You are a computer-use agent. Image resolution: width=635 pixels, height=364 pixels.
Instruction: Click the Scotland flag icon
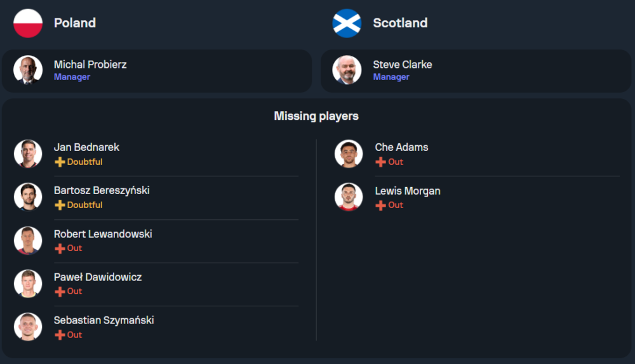[347, 23]
